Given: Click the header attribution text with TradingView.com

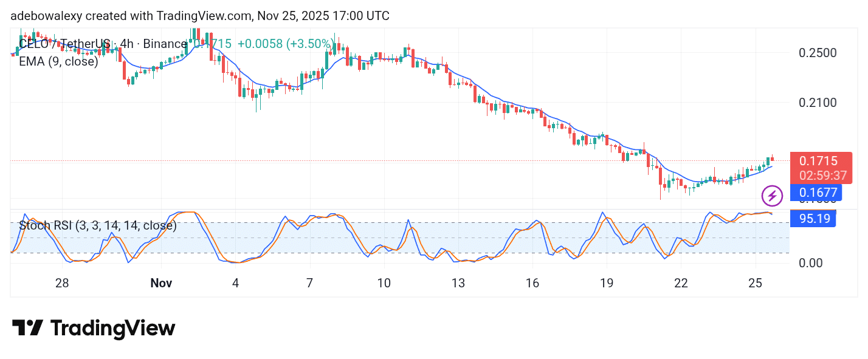Looking at the screenshot, I should (x=199, y=16).
